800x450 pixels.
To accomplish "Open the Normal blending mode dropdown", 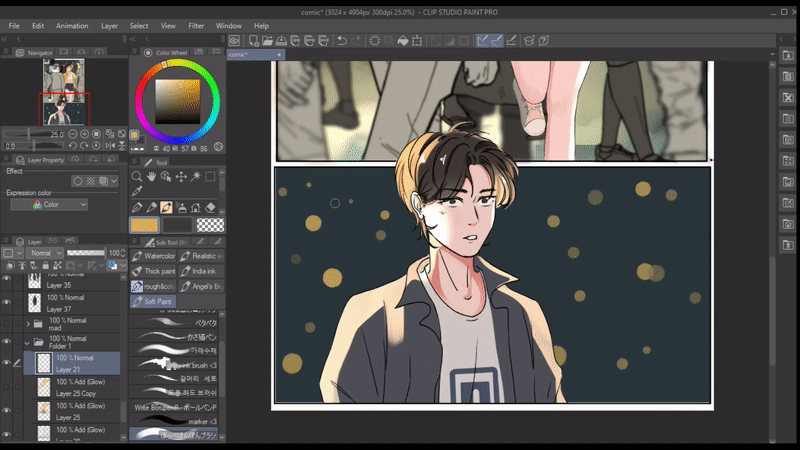I will 45,253.
